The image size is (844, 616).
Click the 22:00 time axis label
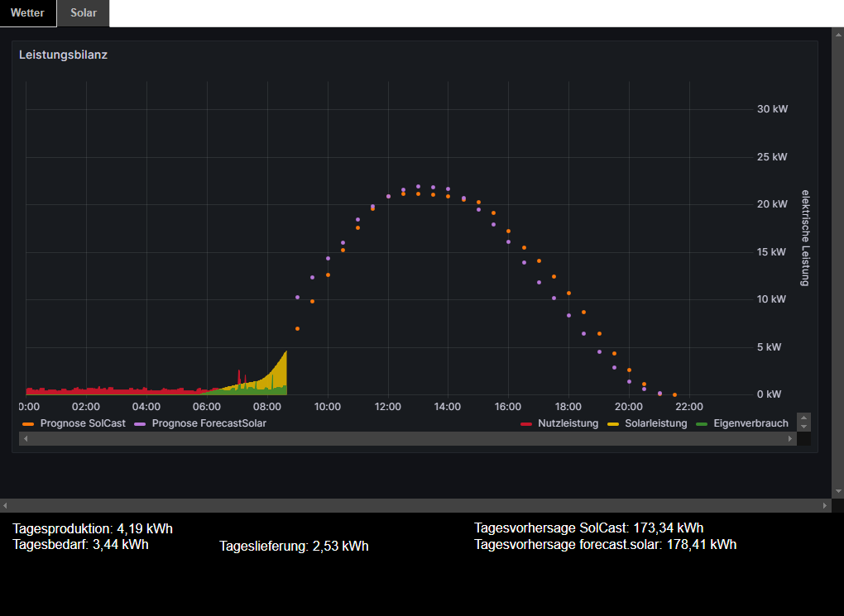pyautogui.click(x=689, y=407)
